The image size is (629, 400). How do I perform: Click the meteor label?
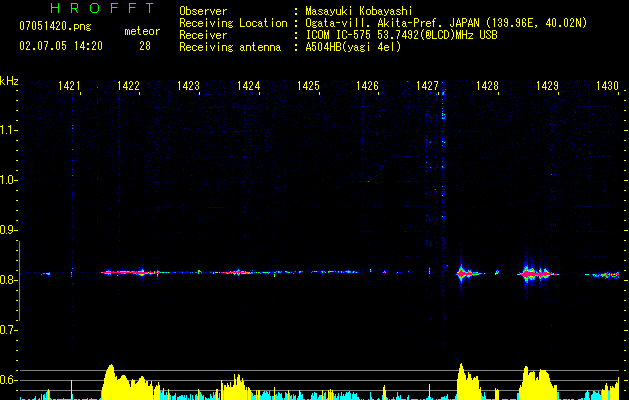pos(142,31)
